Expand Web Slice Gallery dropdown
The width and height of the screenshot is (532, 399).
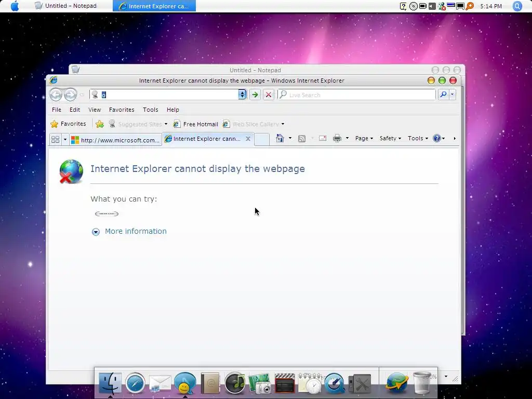(283, 124)
